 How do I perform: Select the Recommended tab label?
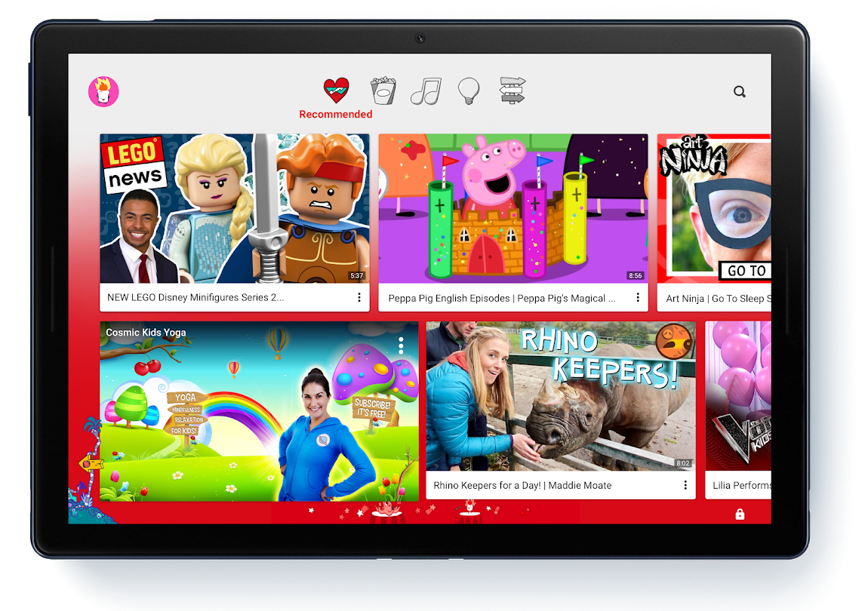[335, 115]
